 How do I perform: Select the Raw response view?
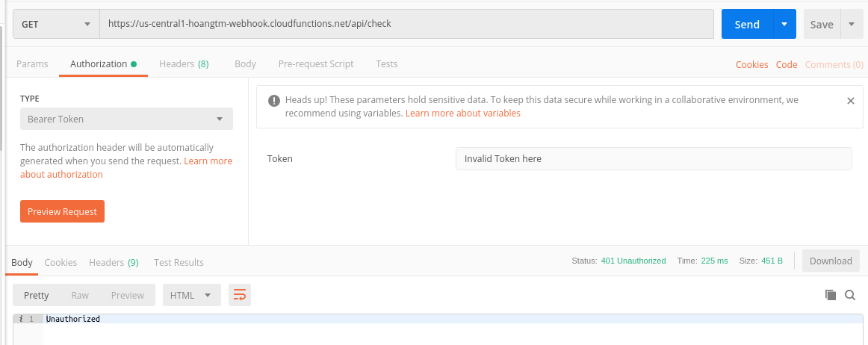(x=80, y=295)
